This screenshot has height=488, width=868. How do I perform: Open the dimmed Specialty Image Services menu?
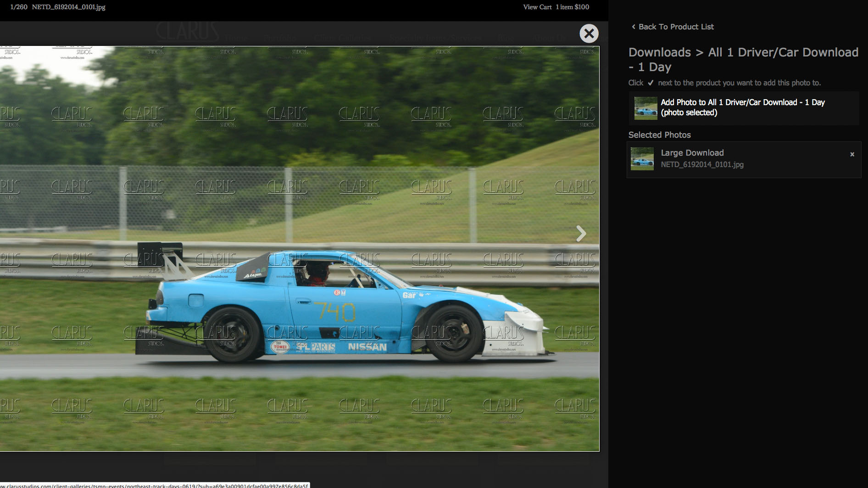436,38
